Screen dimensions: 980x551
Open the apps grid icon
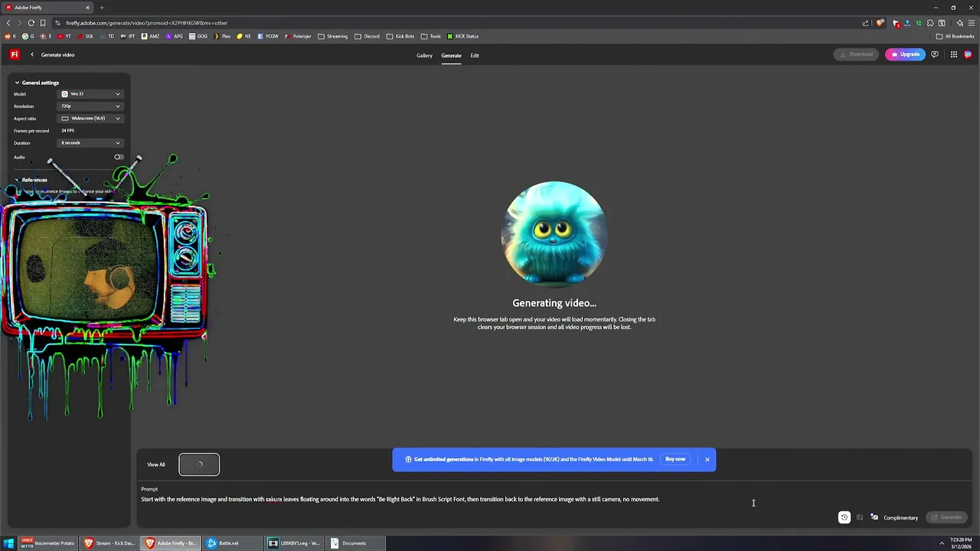[x=954, y=54]
